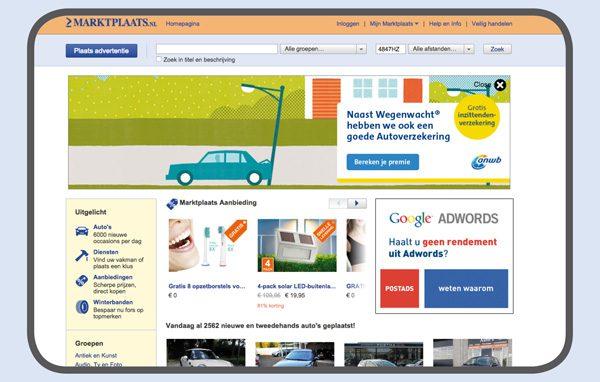Open the Homepagina link
Image resolution: width=600 pixels, height=382 pixels.
pyautogui.click(x=183, y=24)
